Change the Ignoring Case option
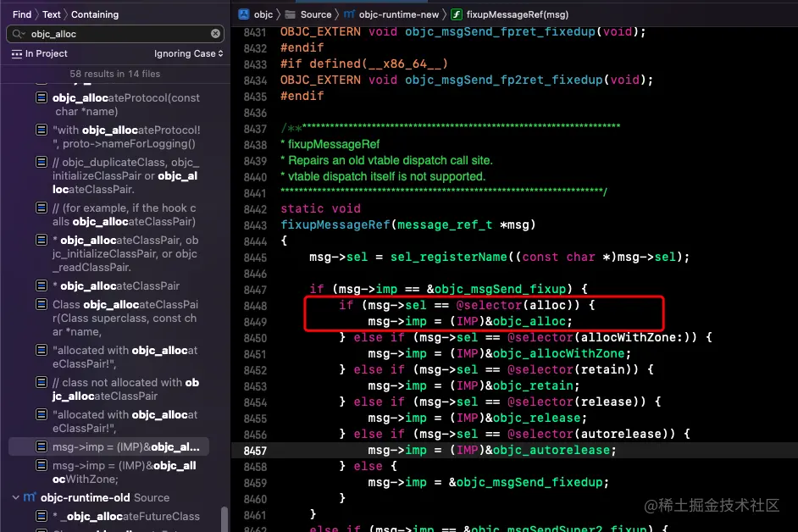Screen dimensions: 798x532 tap(188, 53)
